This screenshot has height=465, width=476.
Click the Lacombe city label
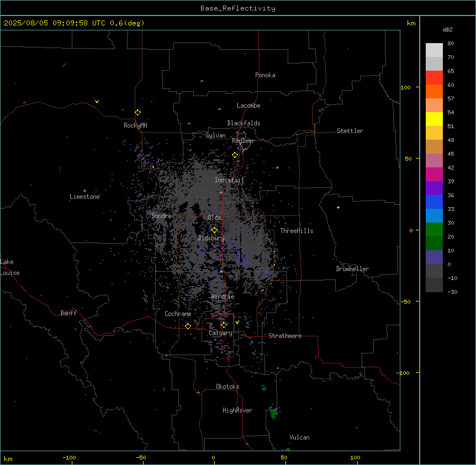click(248, 105)
